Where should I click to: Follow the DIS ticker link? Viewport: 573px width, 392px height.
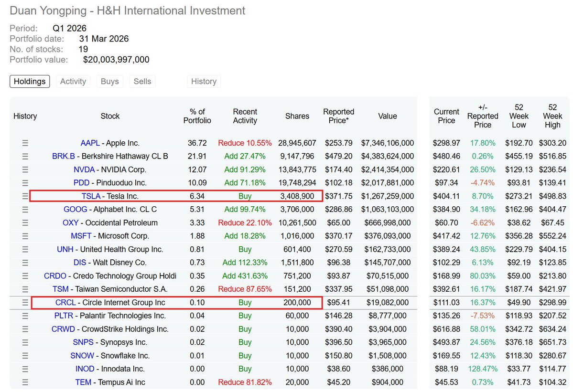pos(80,263)
